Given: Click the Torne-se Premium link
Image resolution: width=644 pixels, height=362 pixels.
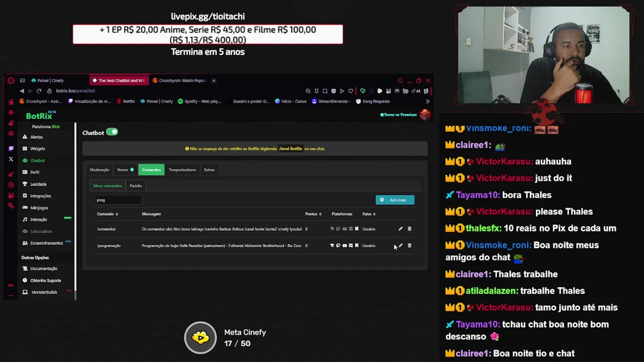Looking at the screenshot, I should pos(398,115).
